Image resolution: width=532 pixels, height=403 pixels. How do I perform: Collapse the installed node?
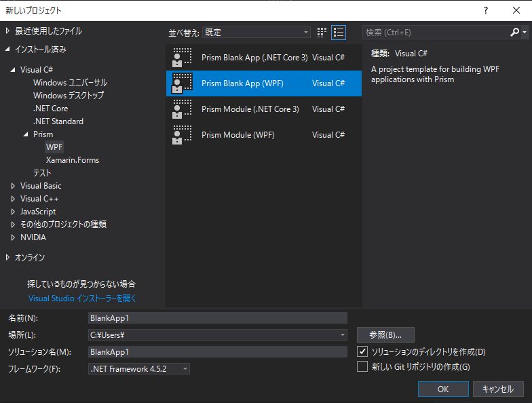(7, 49)
